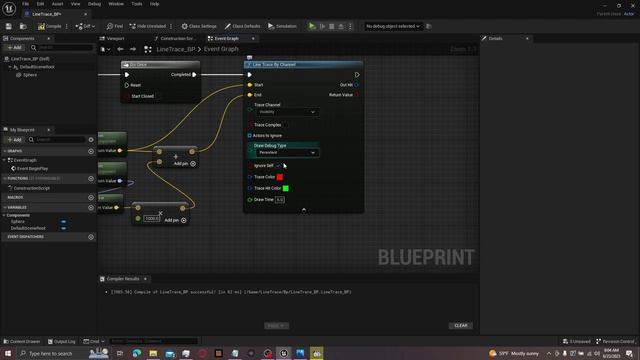The height and width of the screenshot is (360, 640).
Task: Open the red Trace Color swatch
Action: coord(280,177)
